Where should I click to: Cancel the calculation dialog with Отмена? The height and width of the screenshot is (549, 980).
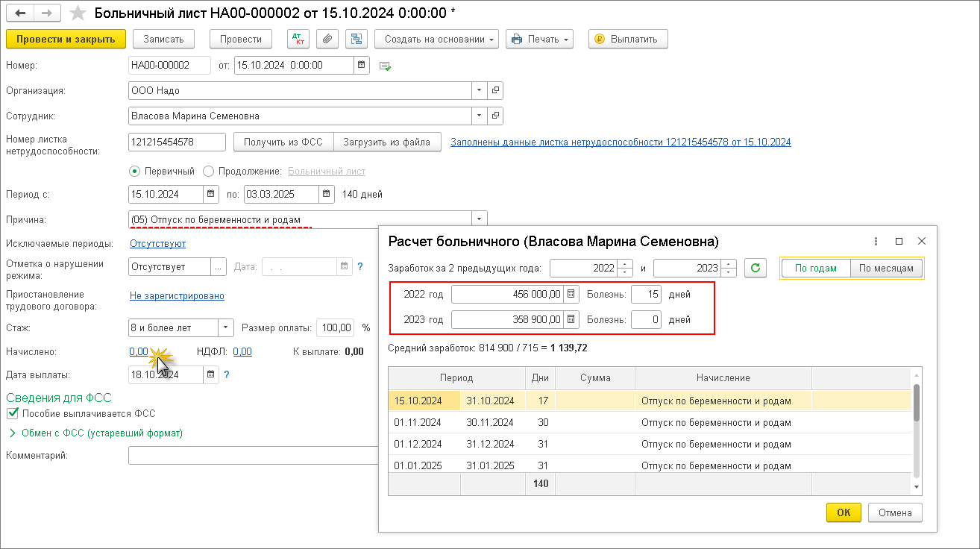click(895, 512)
